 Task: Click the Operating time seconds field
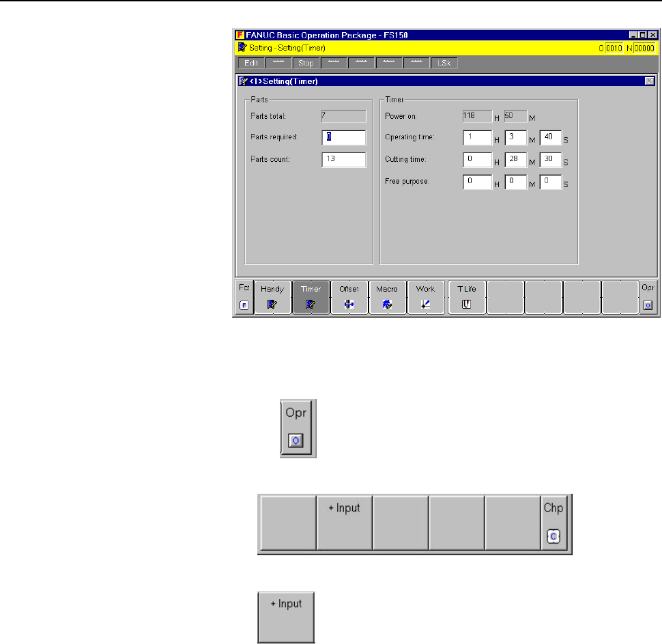click(x=551, y=137)
